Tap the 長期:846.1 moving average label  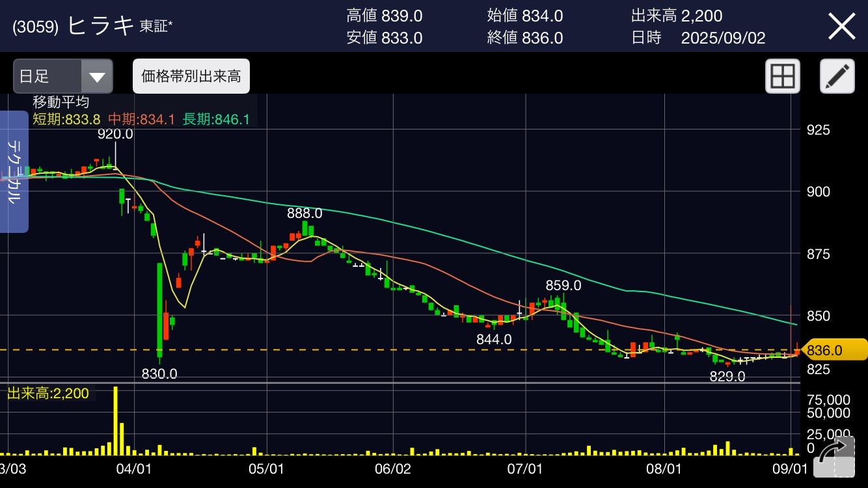pos(217,118)
